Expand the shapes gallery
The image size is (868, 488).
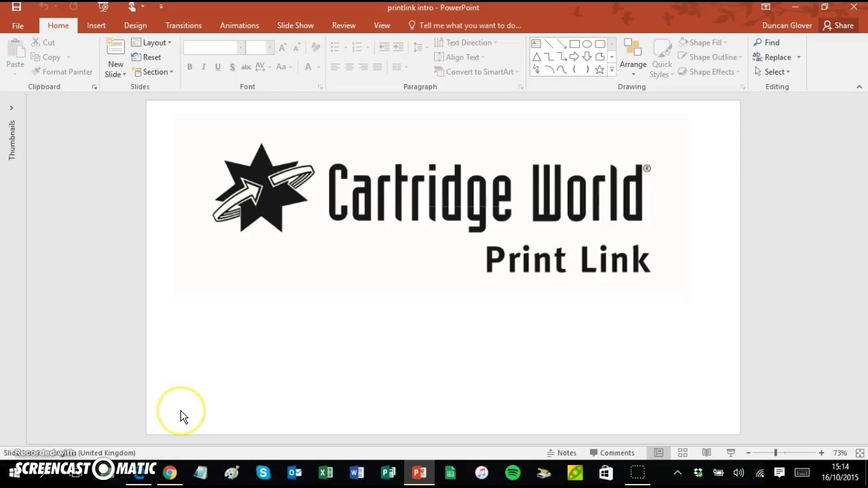tap(612, 70)
